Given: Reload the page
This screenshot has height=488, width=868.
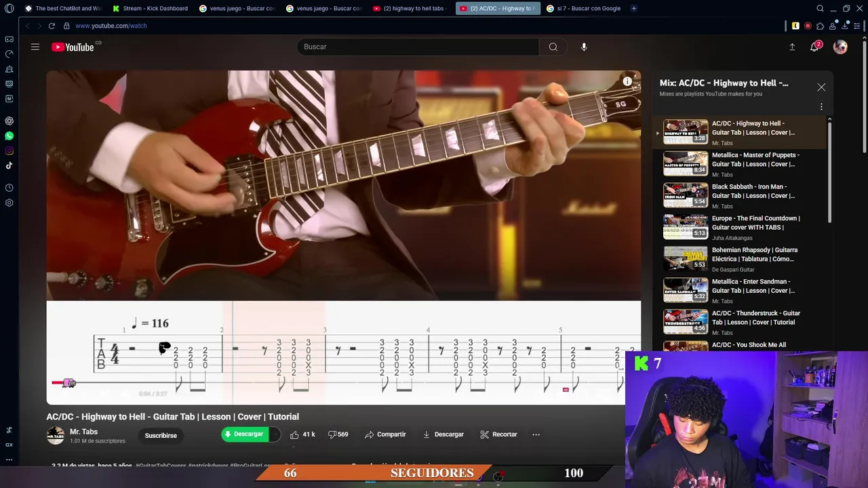Looking at the screenshot, I should (52, 26).
